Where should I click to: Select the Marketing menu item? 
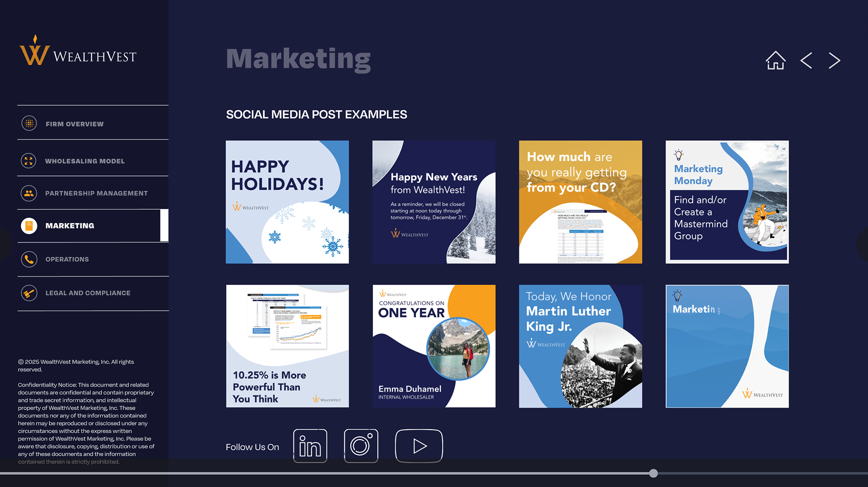[93, 225]
